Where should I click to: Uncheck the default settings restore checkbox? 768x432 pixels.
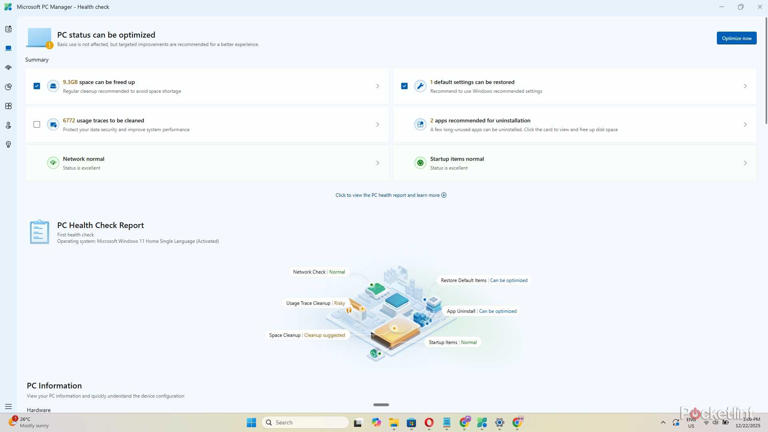[404, 86]
